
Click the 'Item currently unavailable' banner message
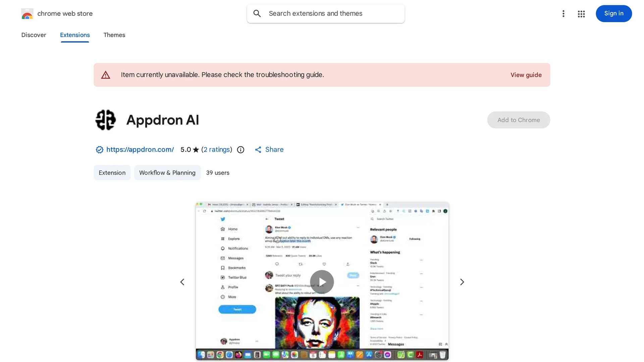tap(222, 75)
